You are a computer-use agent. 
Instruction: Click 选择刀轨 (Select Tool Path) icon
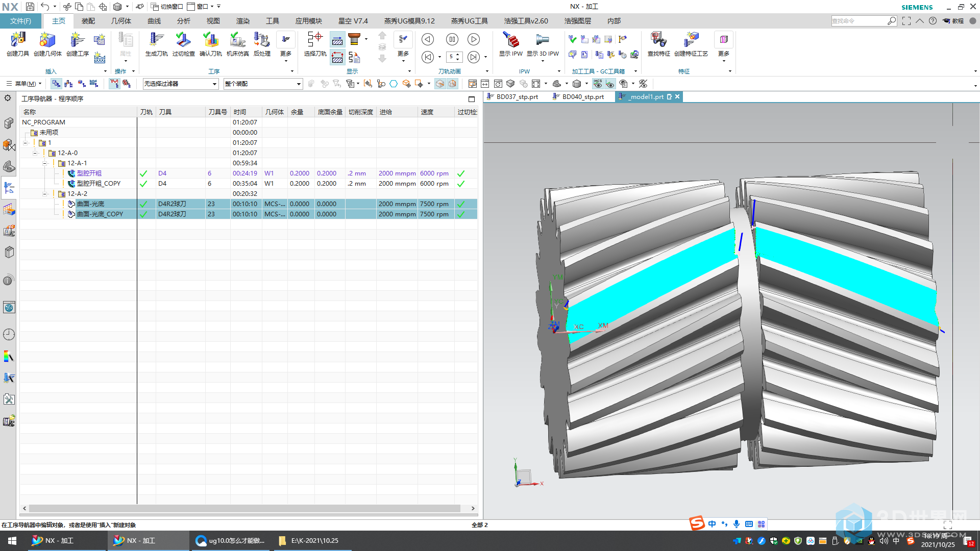315,44
